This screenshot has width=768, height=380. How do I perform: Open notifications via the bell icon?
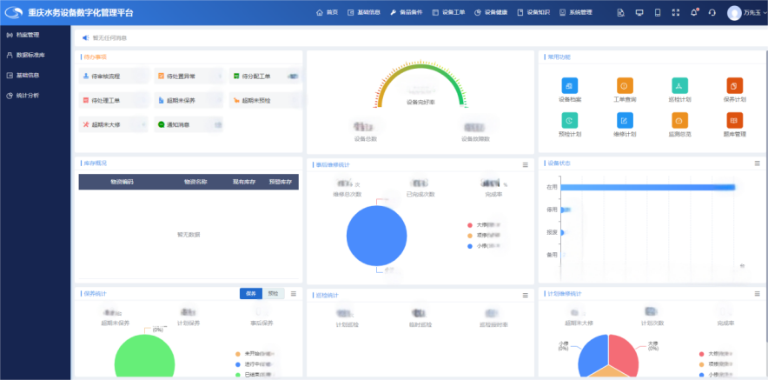coord(694,13)
